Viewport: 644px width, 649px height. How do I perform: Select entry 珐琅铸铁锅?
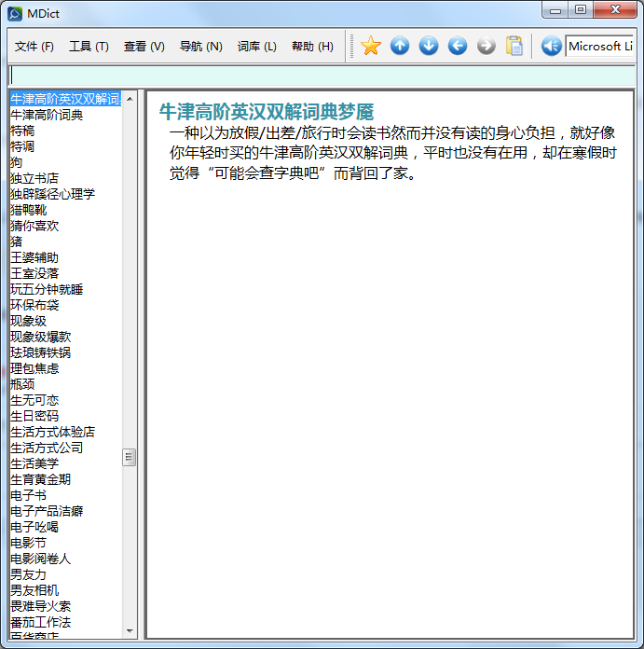tap(40, 352)
